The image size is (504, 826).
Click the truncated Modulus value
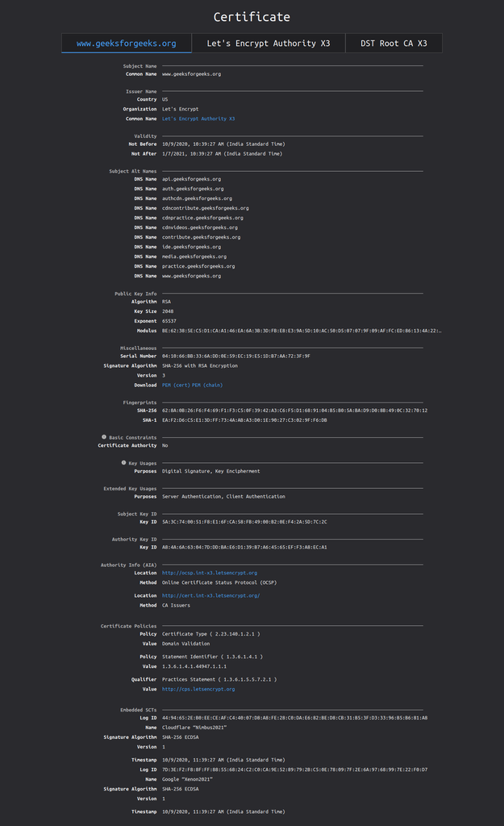[302, 331]
